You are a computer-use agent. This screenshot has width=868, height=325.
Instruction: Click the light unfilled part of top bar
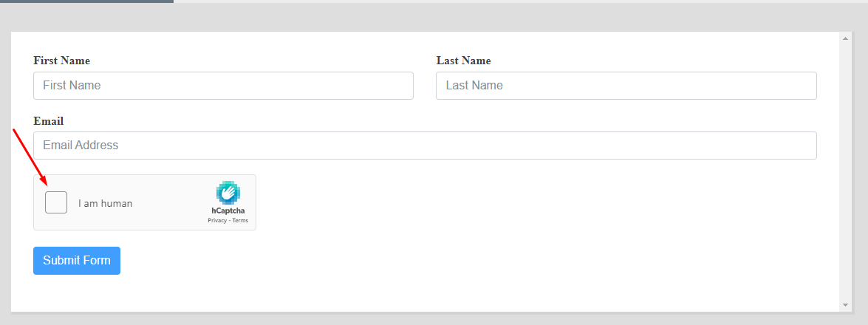pyautogui.click(x=517, y=1)
